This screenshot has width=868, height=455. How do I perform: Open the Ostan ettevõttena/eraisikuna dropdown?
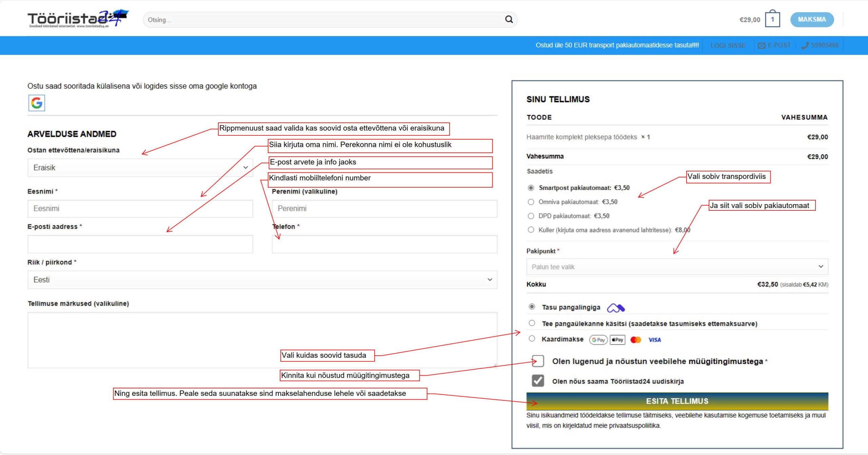pos(140,168)
